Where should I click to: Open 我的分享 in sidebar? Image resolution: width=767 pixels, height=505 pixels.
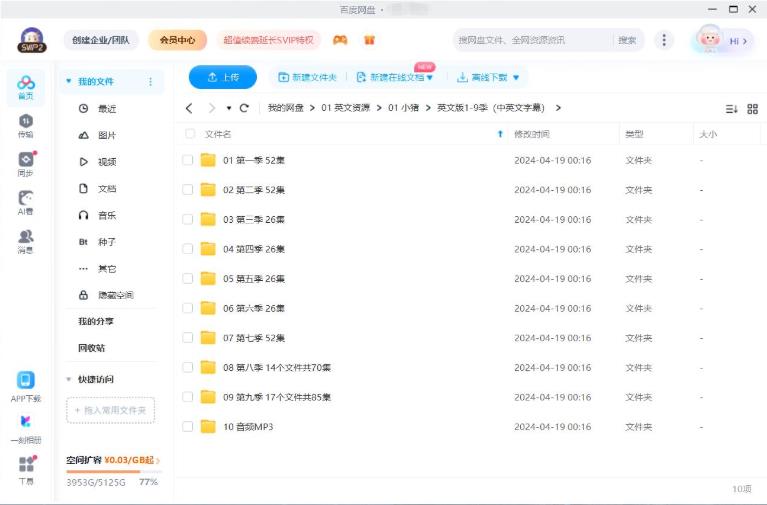point(96,321)
